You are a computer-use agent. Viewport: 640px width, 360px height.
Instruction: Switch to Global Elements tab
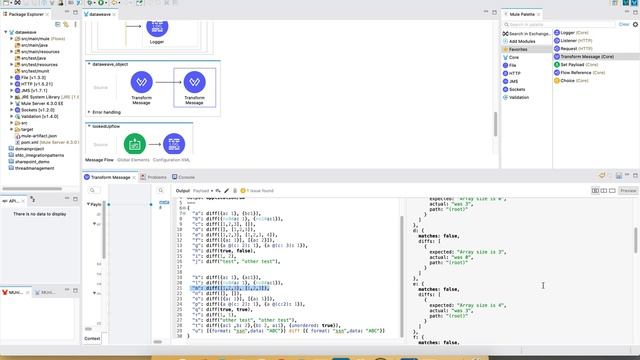tap(133, 160)
